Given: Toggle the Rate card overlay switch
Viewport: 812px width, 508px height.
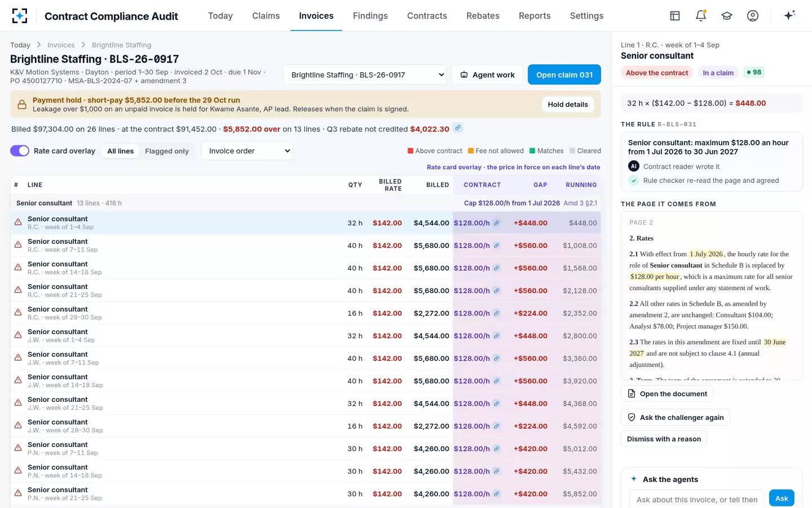Looking at the screenshot, I should [20, 151].
